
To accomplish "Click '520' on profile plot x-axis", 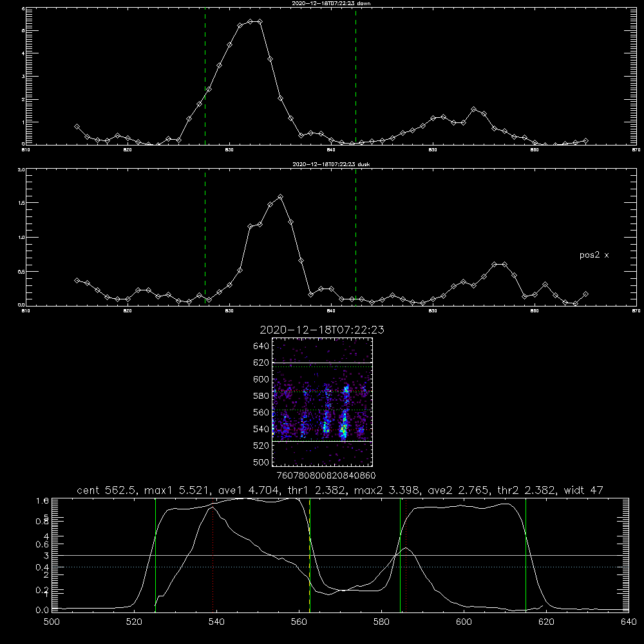I will [x=134, y=622].
